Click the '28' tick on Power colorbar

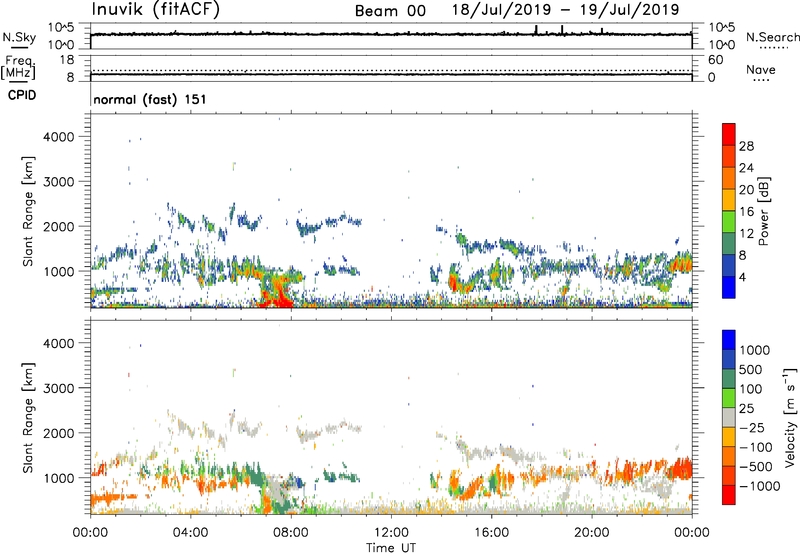pyautogui.click(x=746, y=146)
